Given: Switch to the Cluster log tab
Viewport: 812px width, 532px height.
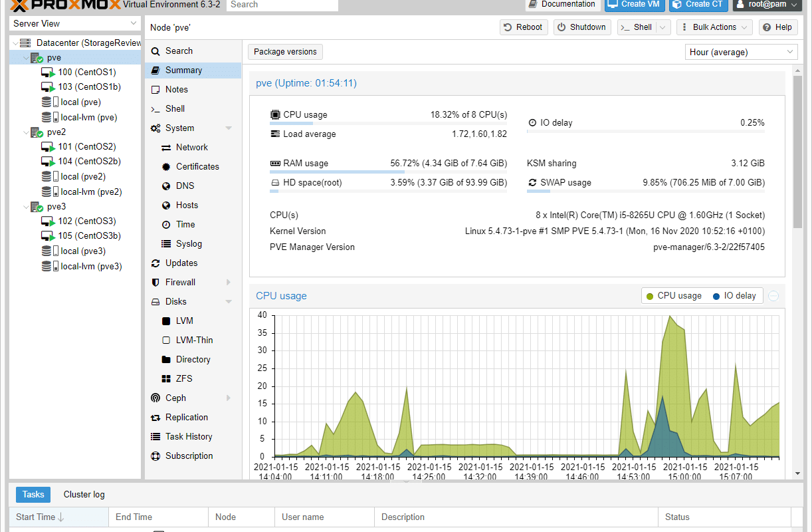Looking at the screenshot, I should point(84,495).
